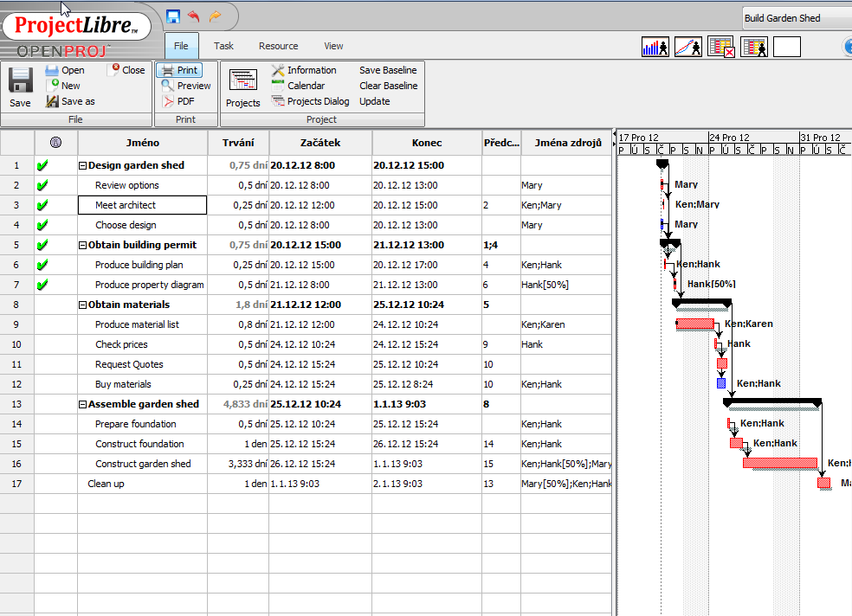This screenshot has width=852, height=616.
Task: Click the Prepare foundation task name
Action: coord(136,424)
